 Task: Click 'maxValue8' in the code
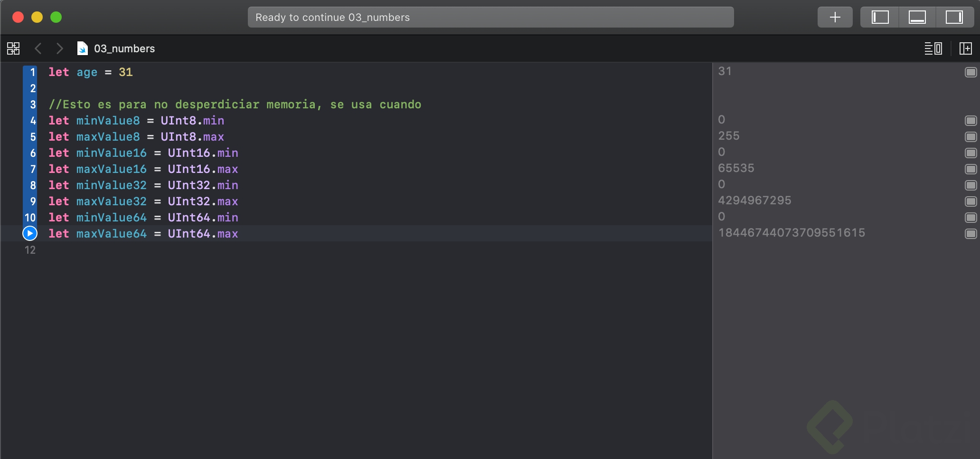tap(108, 137)
